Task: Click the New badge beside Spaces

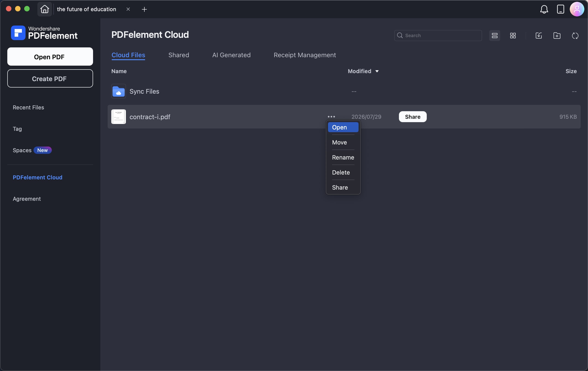Action: coord(42,150)
